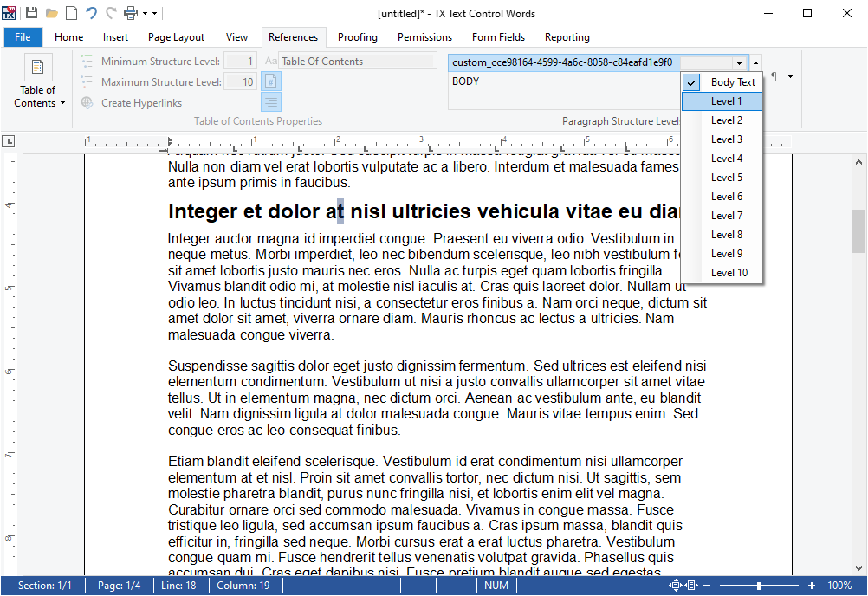Viewport: 868px width, 596px height.
Task: Click the zoom slider handle
Action: click(x=759, y=586)
